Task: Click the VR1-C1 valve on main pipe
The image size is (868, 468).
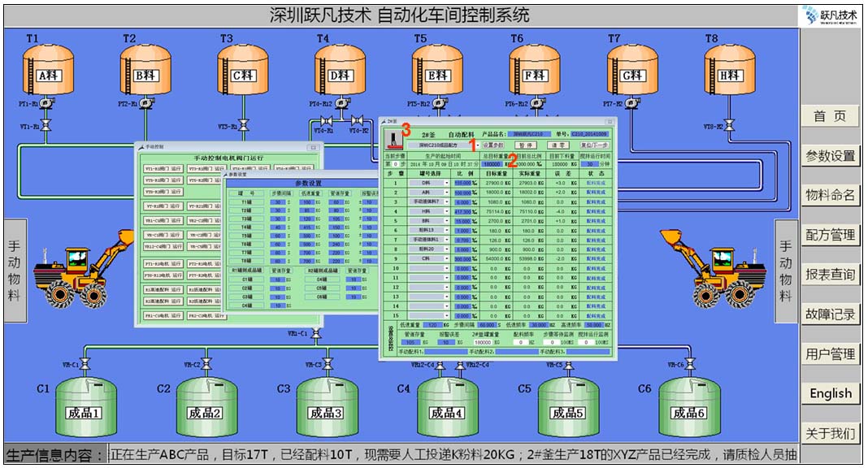Action: [316, 334]
